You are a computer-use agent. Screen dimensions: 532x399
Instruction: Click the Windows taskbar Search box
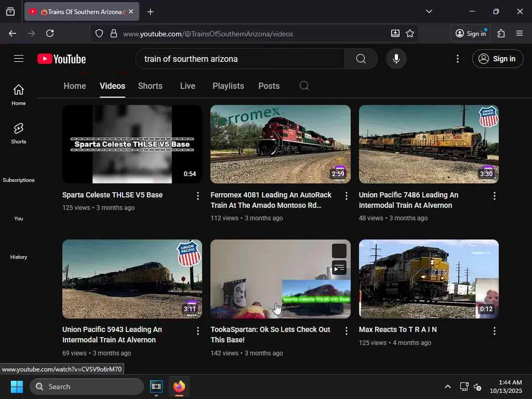(x=87, y=387)
